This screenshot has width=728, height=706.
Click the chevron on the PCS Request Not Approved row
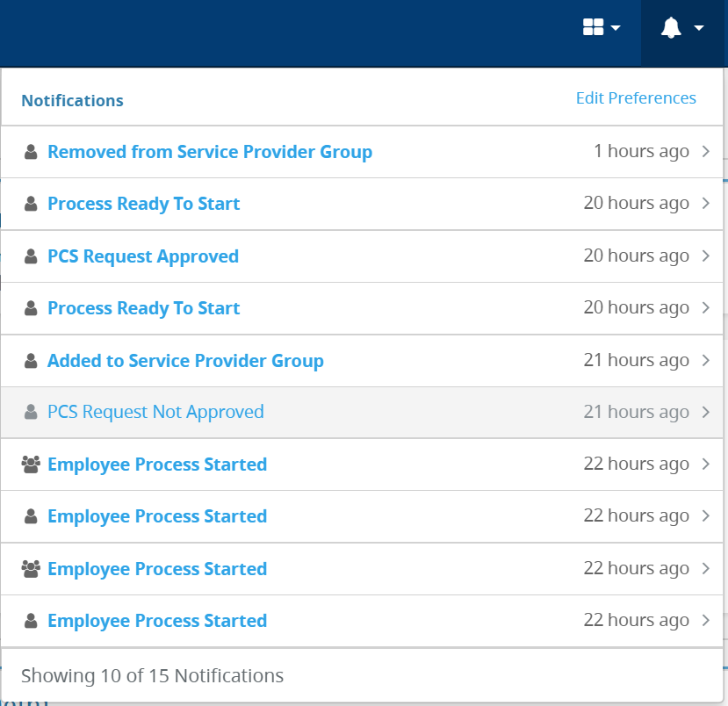[x=706, y=412]
